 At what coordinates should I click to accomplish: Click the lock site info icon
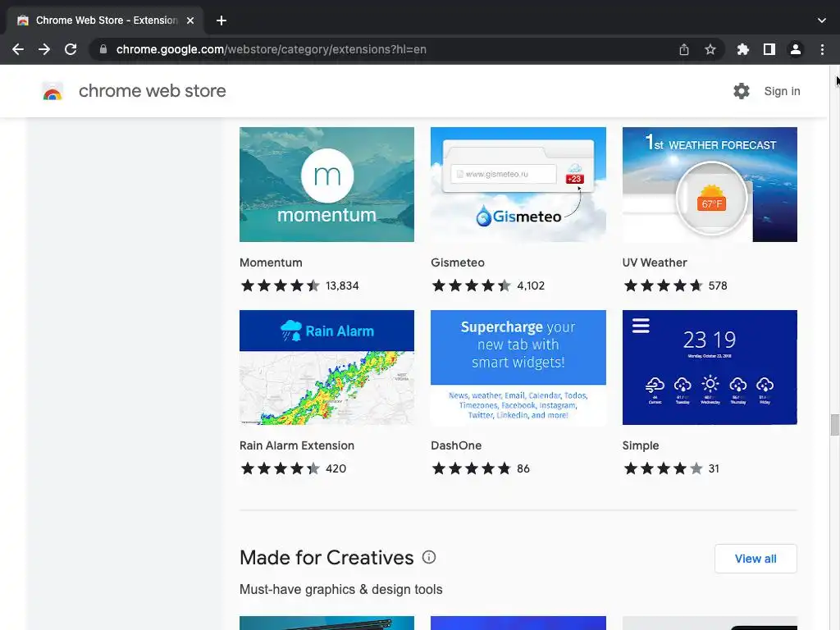coord(103,49)
